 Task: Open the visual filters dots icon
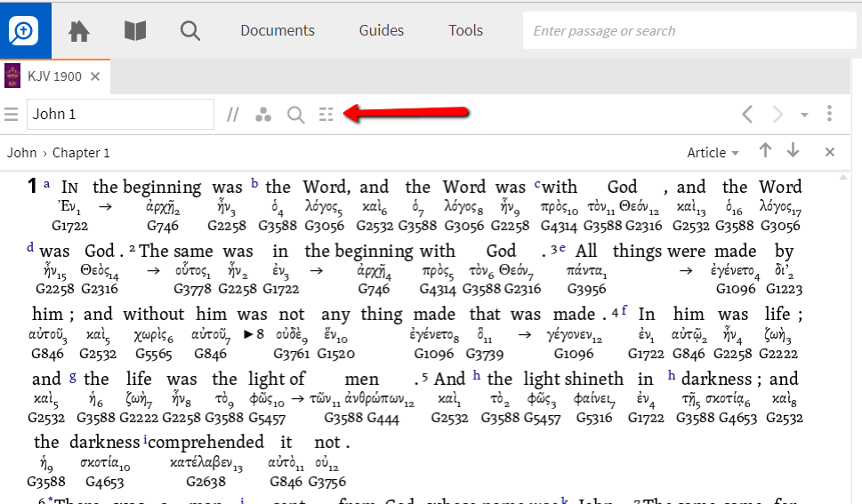coord(263,115)
